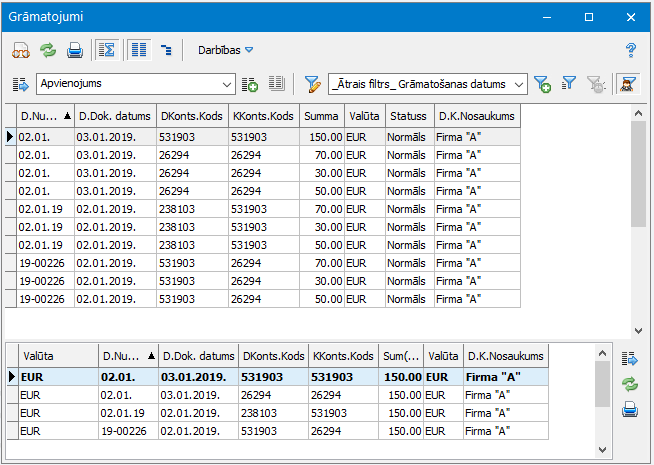Click the up arrow of the upper grid scrollbar

pos(638,113)
